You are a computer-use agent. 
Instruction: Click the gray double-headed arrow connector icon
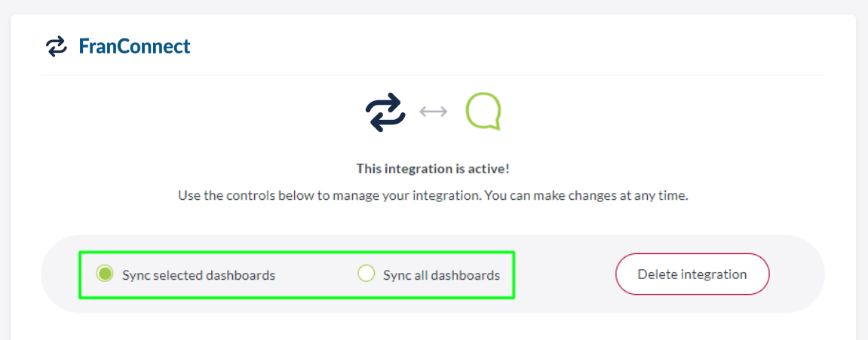tap(434, 112)
